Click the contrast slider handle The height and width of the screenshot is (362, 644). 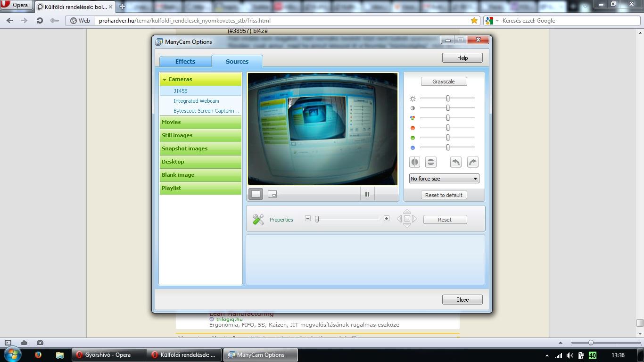click(448, 108)
